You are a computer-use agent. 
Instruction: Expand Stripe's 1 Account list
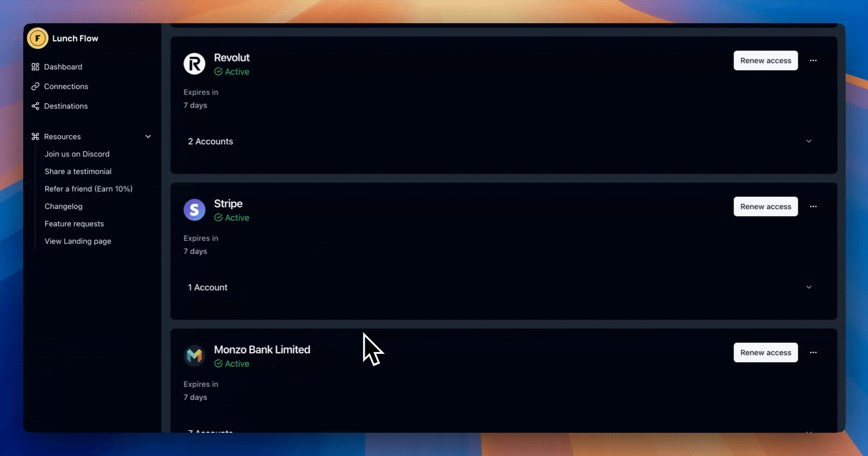[x=809, y=287]
